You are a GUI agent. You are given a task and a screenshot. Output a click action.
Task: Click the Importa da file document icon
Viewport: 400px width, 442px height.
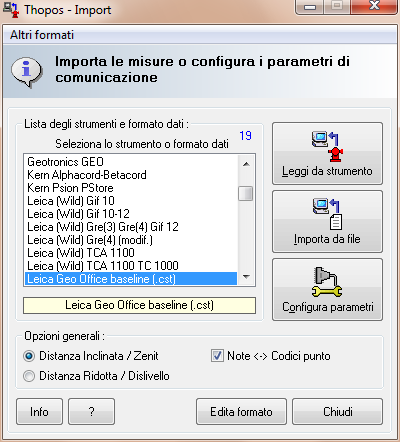coord(327,214)
